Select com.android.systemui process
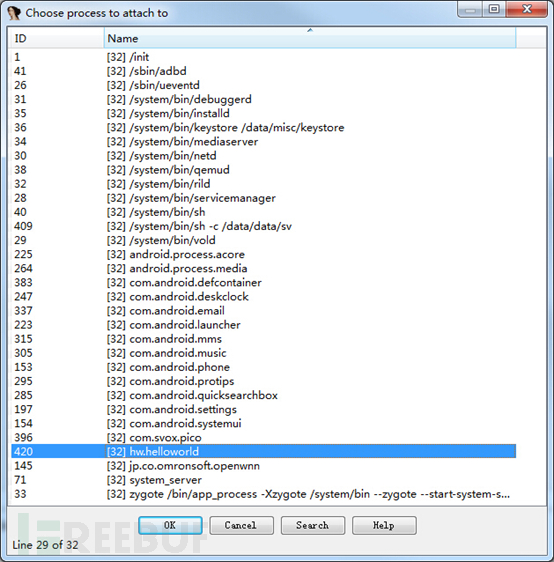The image size is (554, 562). (x=263, y=424)
